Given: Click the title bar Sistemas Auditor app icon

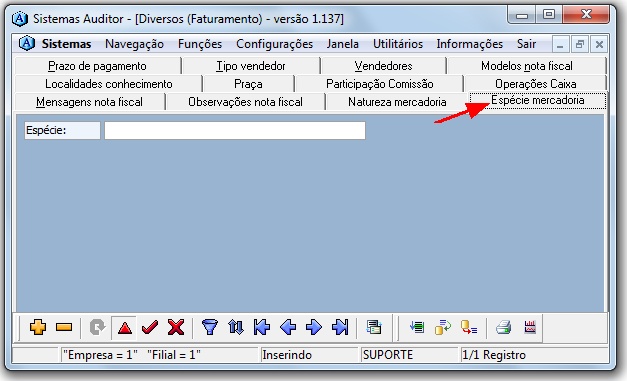Looking at the screenshot, I should [x=20, y=19].
